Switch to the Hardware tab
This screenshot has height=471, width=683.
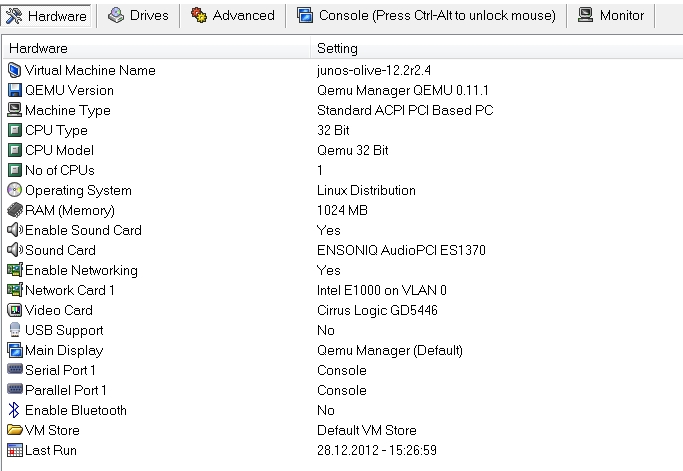pyautogui.click(x=46, y=16)
